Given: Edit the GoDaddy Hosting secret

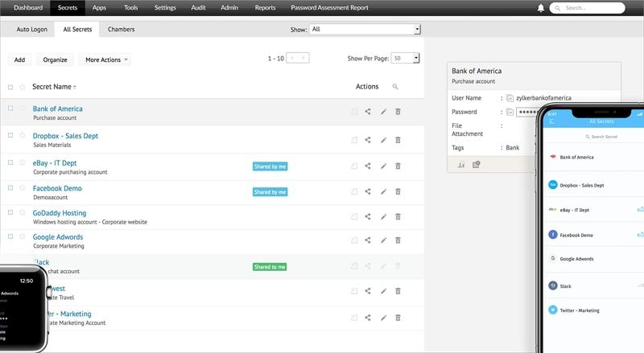Looking at the screenshot, I should click(383, 217).
